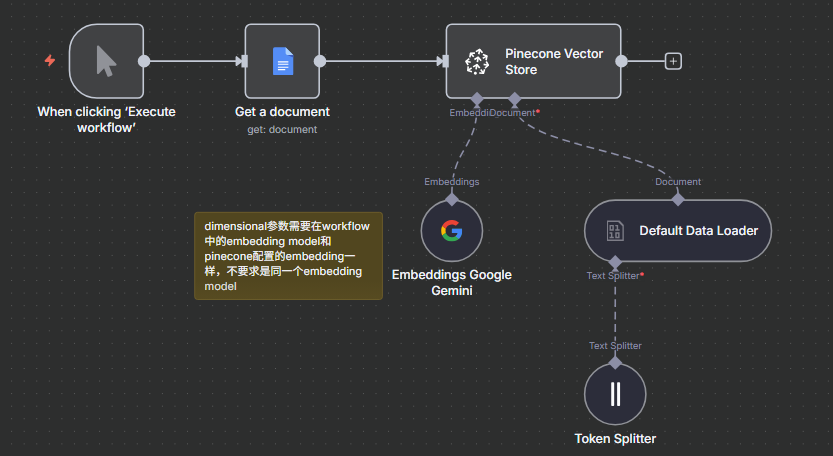This screenshot has height=456, width=833.
Task: Click the 'Pinecone Vector Store' title text
Action: (554, 62)
